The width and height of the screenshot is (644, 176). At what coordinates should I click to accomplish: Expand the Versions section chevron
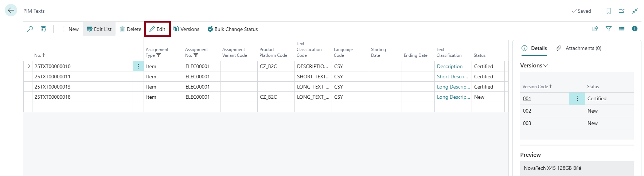[546, 66]
